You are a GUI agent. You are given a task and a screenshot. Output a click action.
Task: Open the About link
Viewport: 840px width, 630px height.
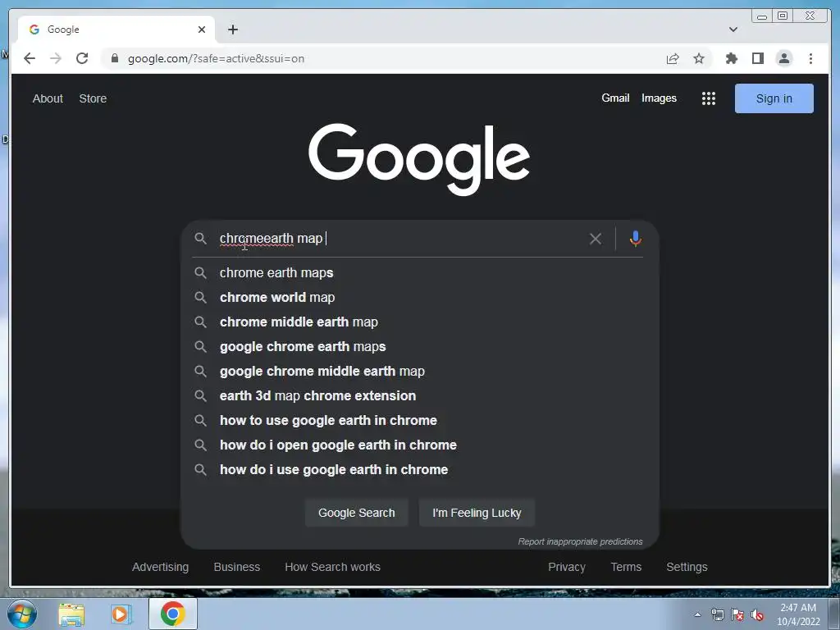point(48,98)
